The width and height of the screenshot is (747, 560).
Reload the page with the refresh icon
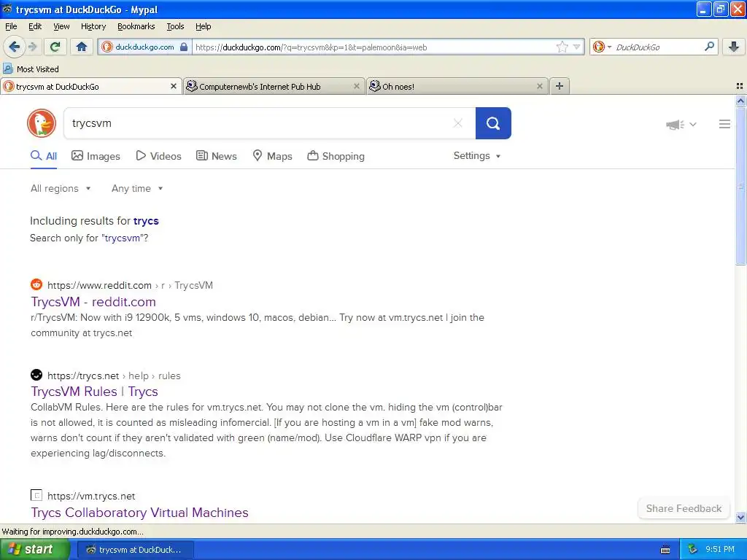pos(55,47)
